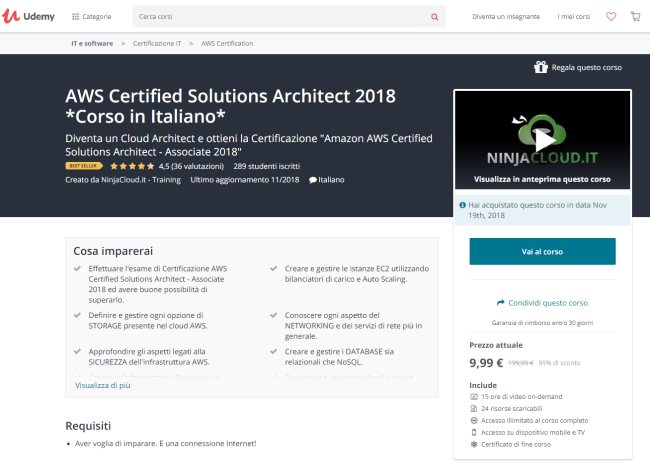Click the BEST SELLER badge
This screenshot has height=466, width=650.
click(83, 166)
